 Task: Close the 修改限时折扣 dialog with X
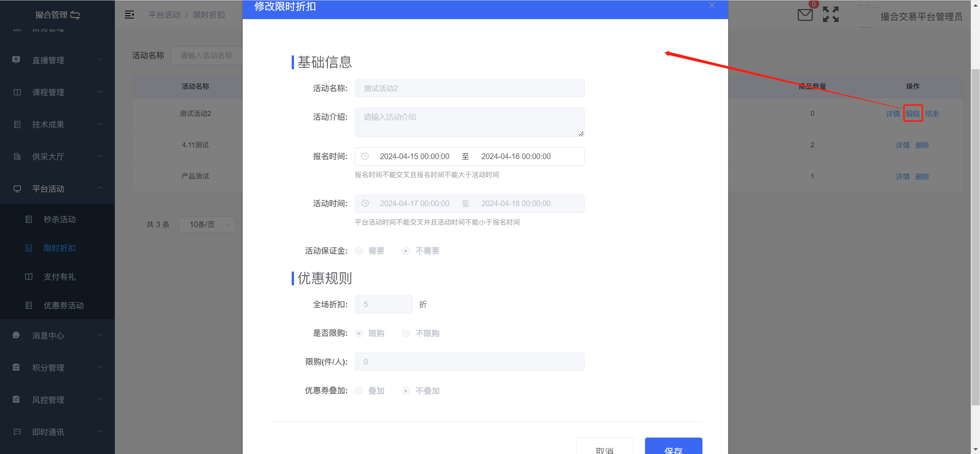pyautogui.click(x=712, y=5)
